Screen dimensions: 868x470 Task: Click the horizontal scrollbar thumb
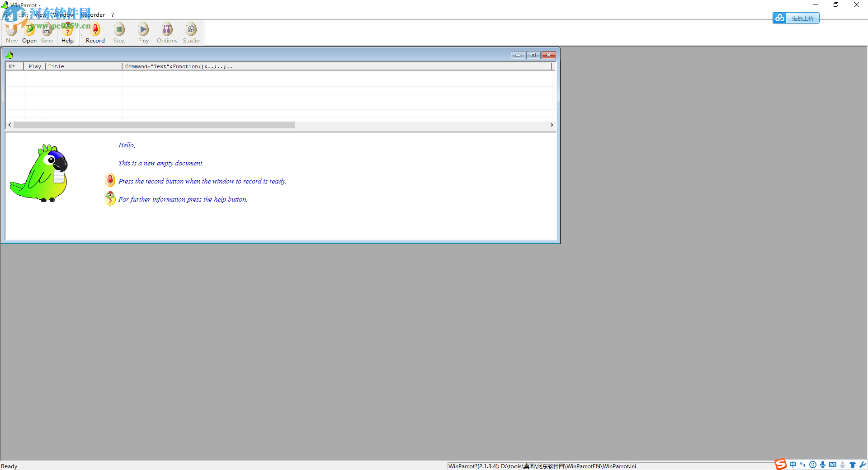coord(154,125)
